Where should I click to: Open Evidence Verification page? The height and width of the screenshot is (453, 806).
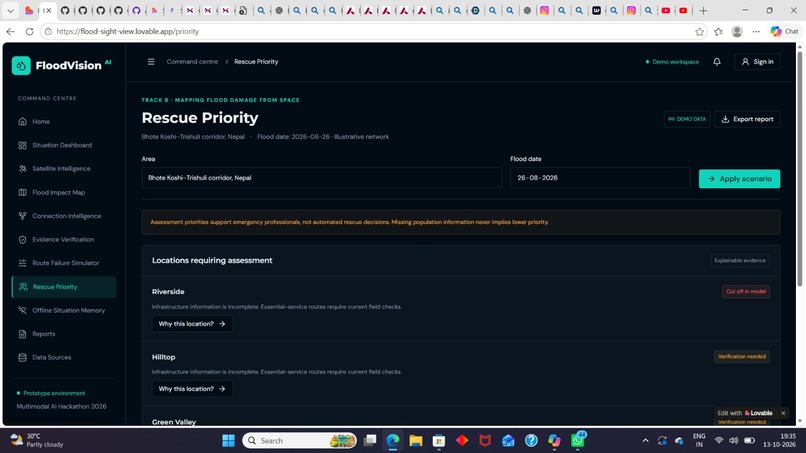(64, 240)
